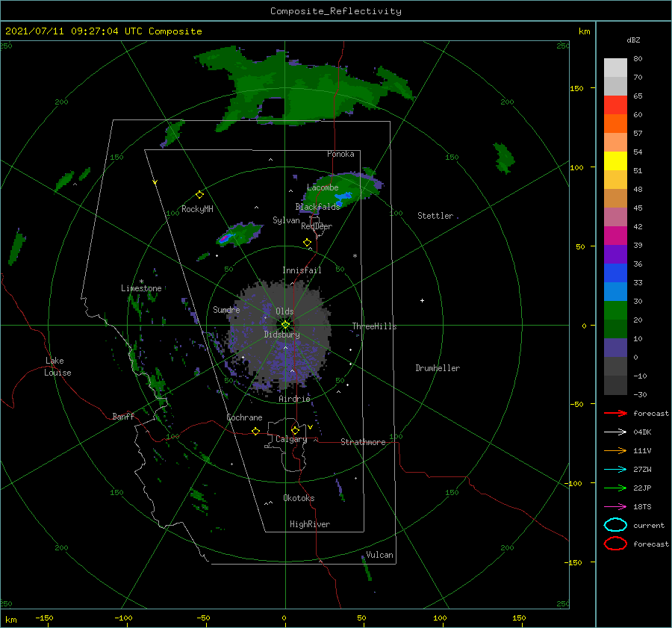
Task: Click the white 04DK arrow legend icon
Action: (615, 432)
